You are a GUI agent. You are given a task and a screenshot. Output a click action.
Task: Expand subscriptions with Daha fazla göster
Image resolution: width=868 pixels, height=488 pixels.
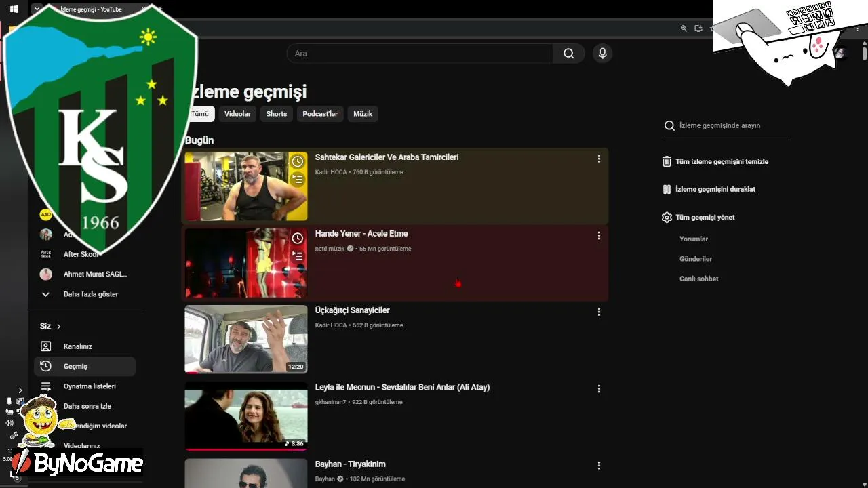85,294
